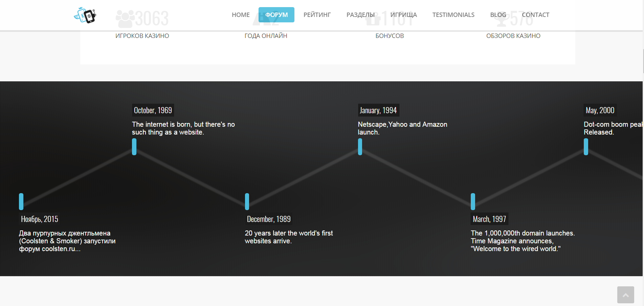Click the "January, 1994" date label
Screen dimensions: 644x306
tap(378, 110)
